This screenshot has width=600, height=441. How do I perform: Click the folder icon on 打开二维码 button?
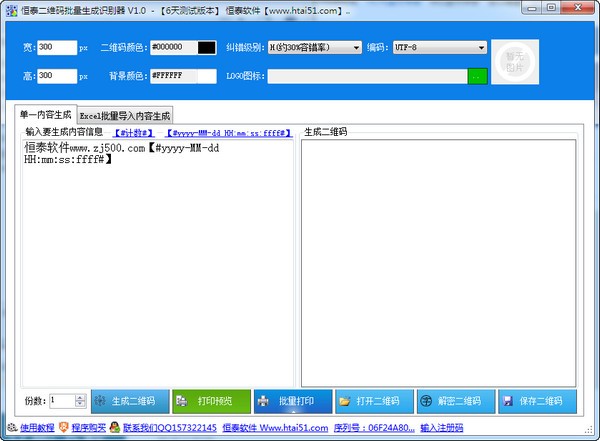coord(345,401)
